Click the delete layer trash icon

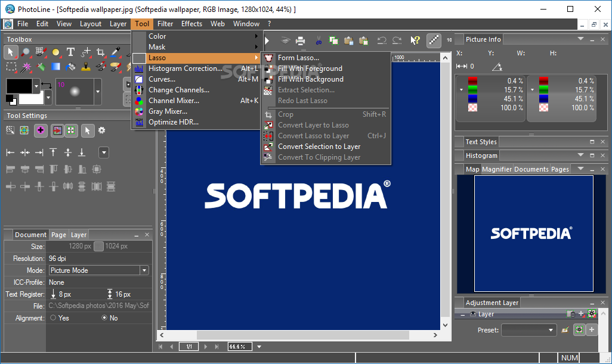(571, 314)
